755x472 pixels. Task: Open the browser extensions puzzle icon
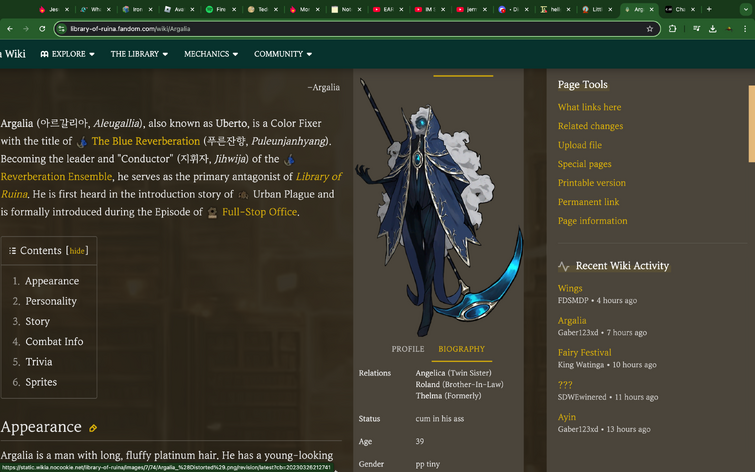coord(673,29)
